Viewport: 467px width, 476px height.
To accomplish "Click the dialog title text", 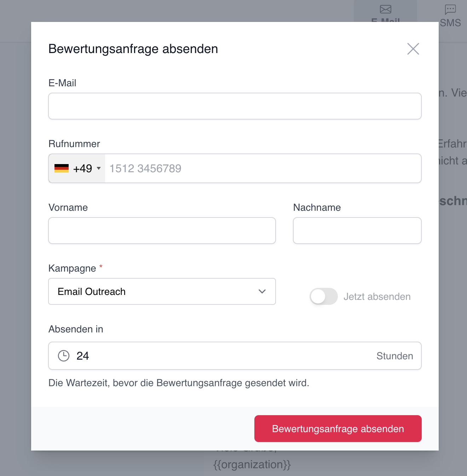I will [133, 49].
